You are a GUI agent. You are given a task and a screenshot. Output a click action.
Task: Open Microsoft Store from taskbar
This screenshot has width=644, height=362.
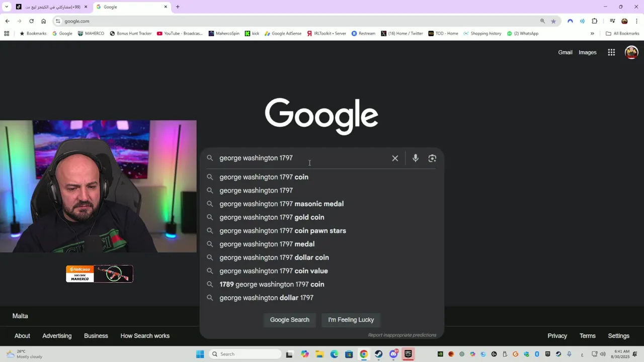pyautogui.click(x=349, y=354)
